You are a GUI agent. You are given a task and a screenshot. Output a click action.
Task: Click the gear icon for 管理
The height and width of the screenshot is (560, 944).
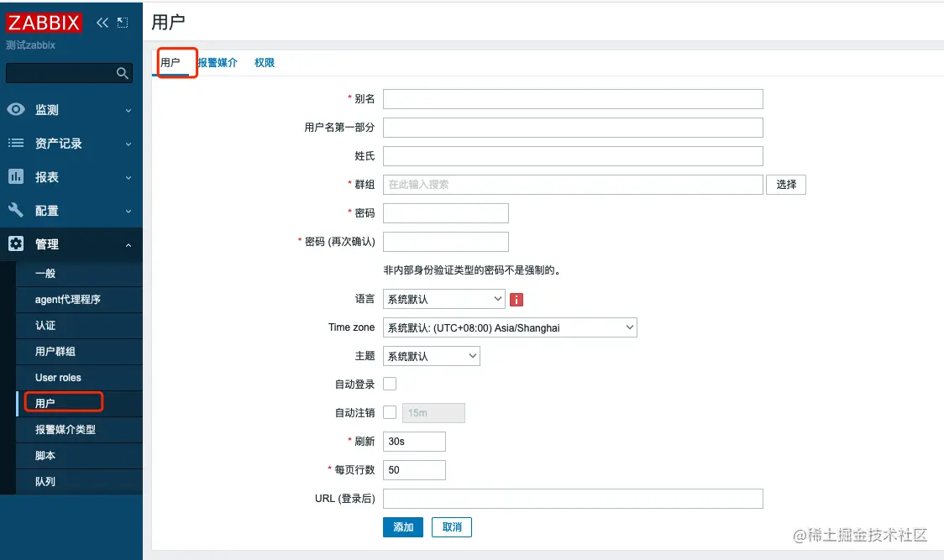16,243
